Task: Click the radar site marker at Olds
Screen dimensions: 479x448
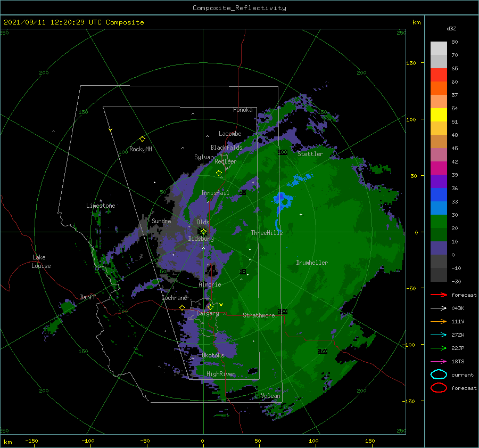Action: pyautogui.click(x=203, y=232)
